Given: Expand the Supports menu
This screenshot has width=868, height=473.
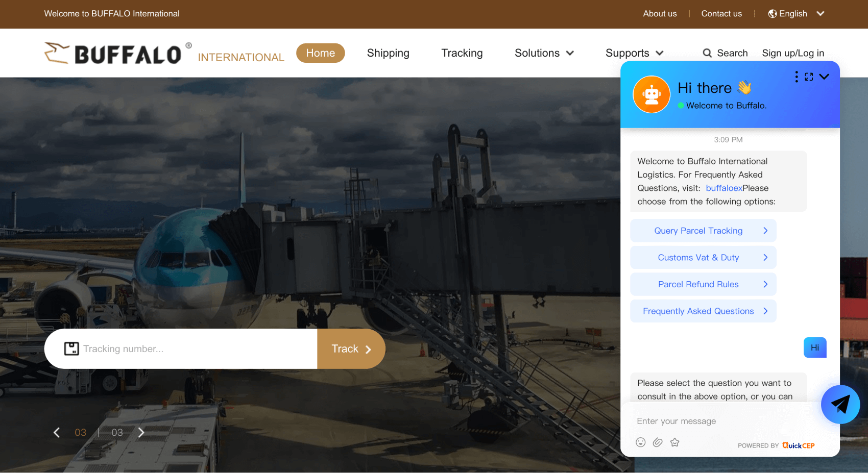Looking at the screenshot, I should pyautogui.click(x=634, y=53).
